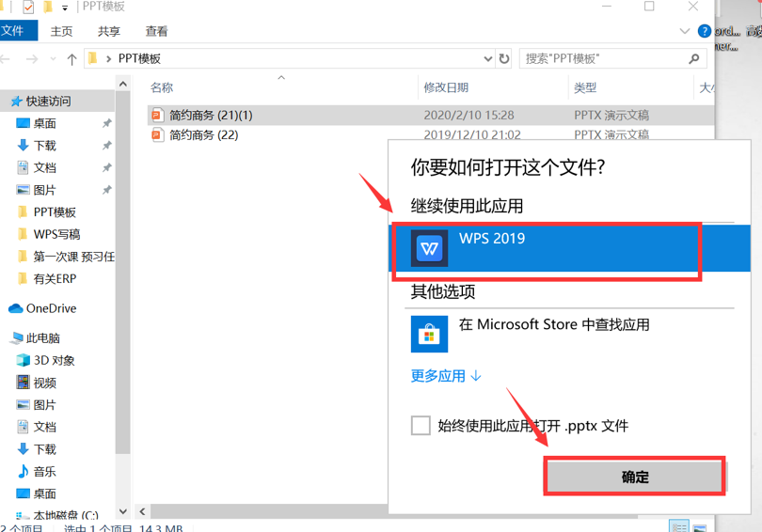This screenshot has height=532, width=762.
Task: Click navigation pane scroll down arrow
Action: click(x=123, y=511)
